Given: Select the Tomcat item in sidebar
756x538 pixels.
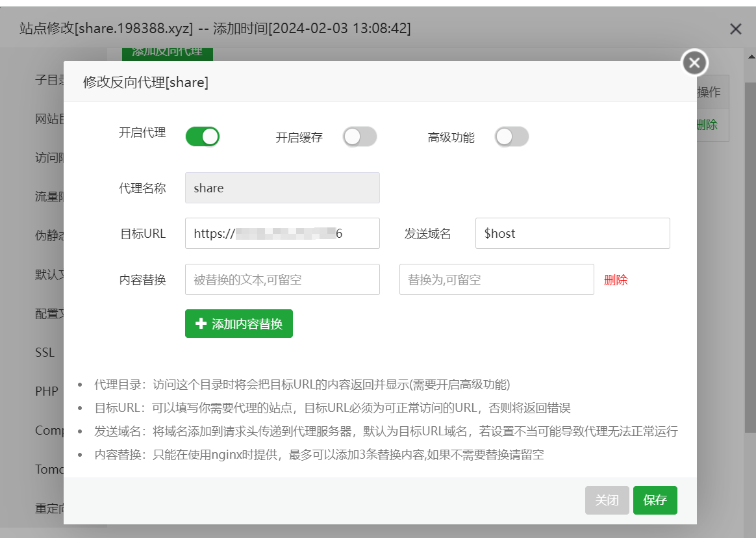Looking at the screenshot, I should [x=49, y=470].
